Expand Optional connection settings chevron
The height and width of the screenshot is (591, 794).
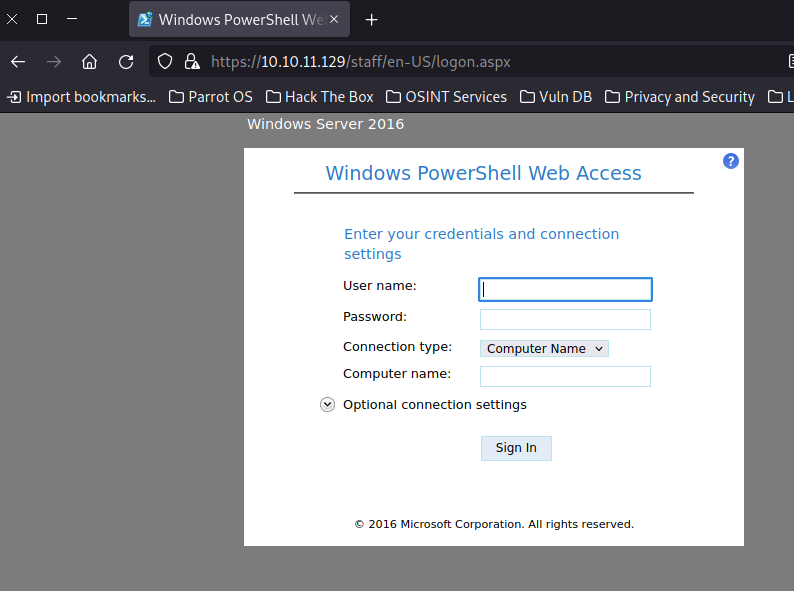pyautogui.click(x=327, y=405)
